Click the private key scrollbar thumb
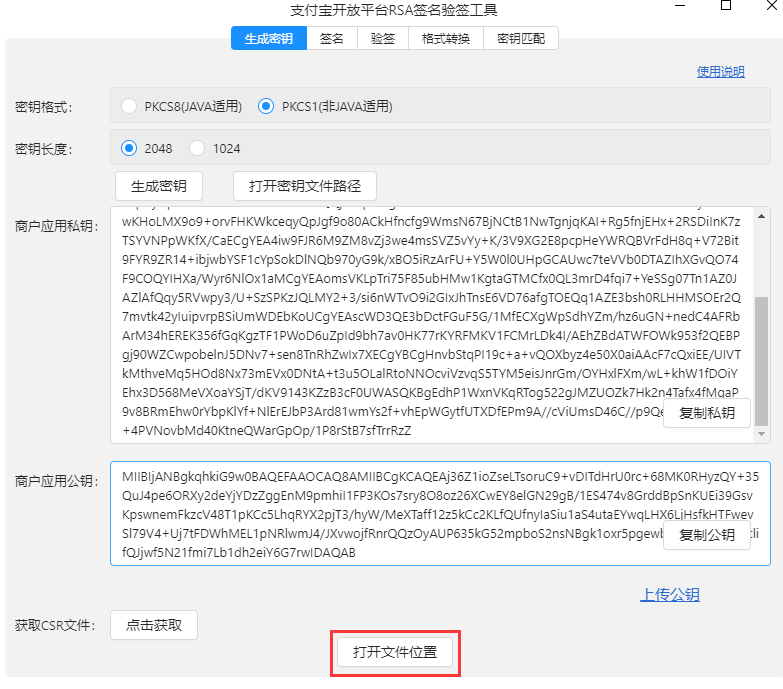 tap(761, 360)
